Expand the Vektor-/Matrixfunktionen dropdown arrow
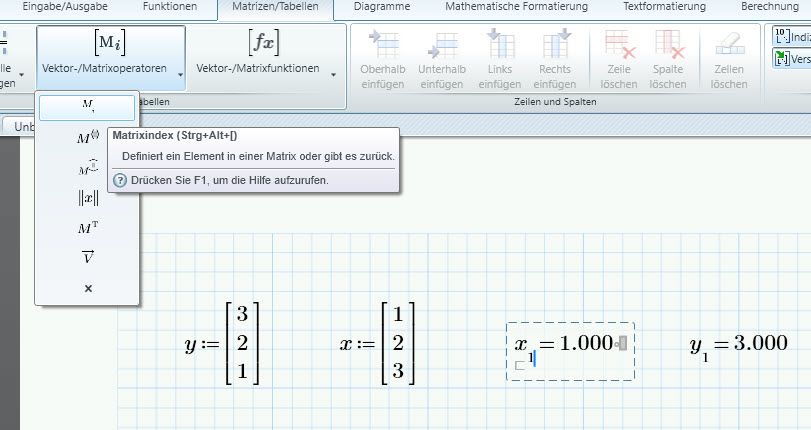811x430 pixels. point(333,75)
